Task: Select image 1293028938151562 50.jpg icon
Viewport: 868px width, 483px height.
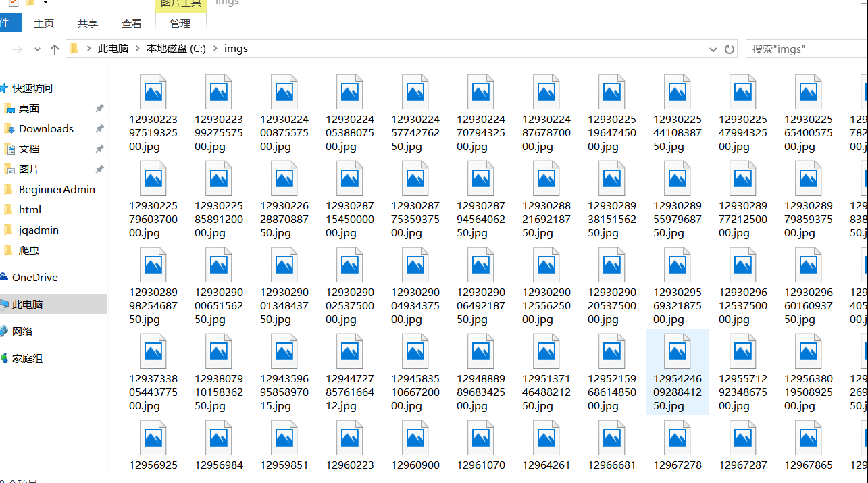Action: [612, 178]
